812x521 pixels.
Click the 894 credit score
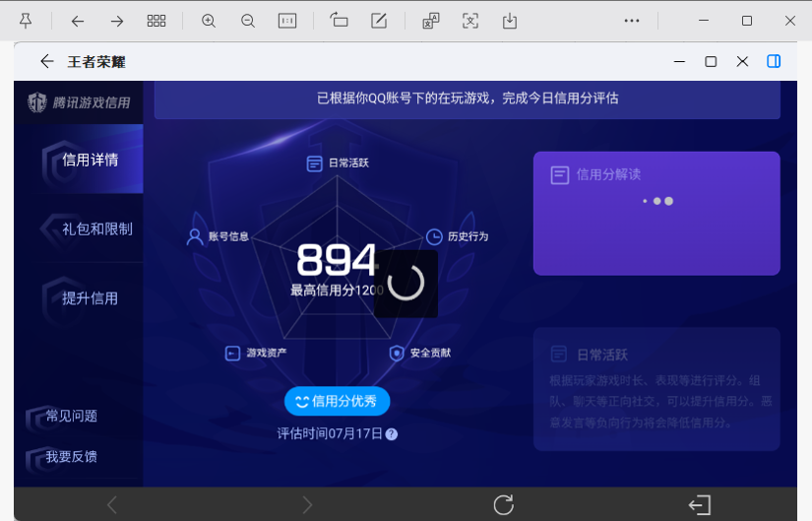coord(337,260)
